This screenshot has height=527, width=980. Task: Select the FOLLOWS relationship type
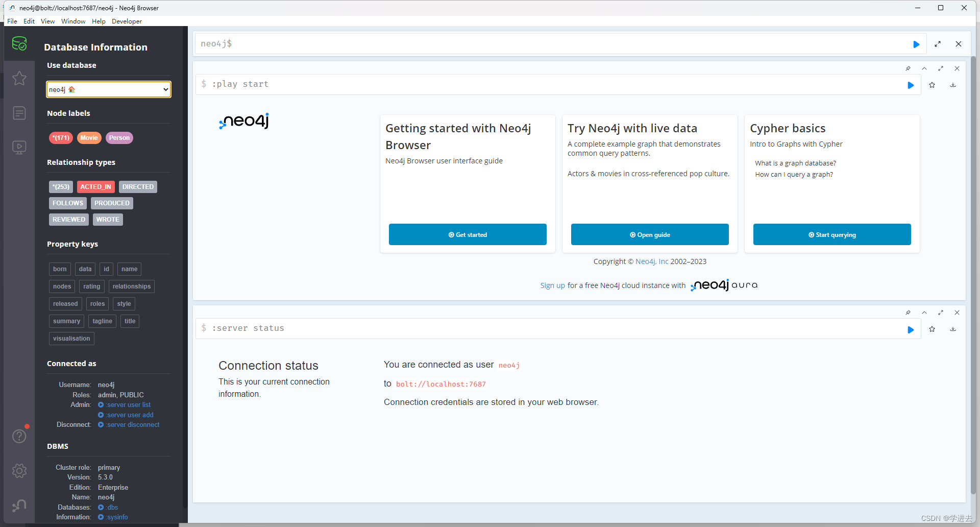tap(68, 203)
